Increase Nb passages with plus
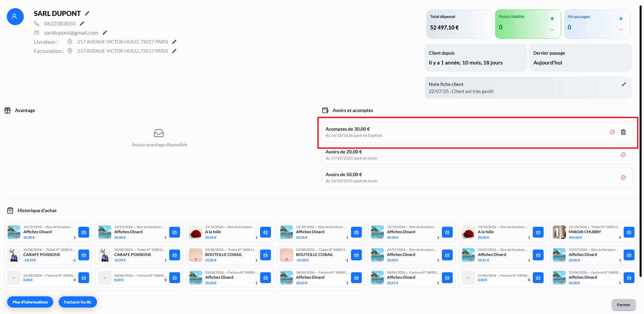This screenshot has height=314, width=644. (621, 19)
